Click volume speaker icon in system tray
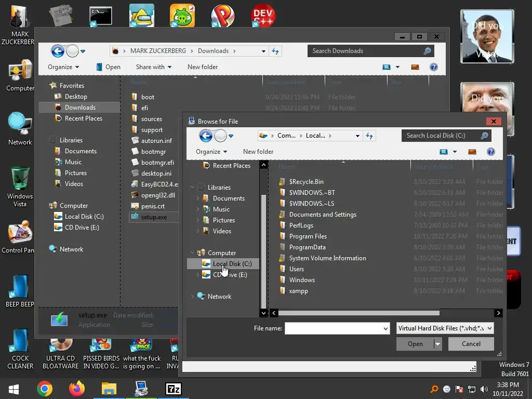The height and width of the screenshot is (399, 532). [484, 389]
